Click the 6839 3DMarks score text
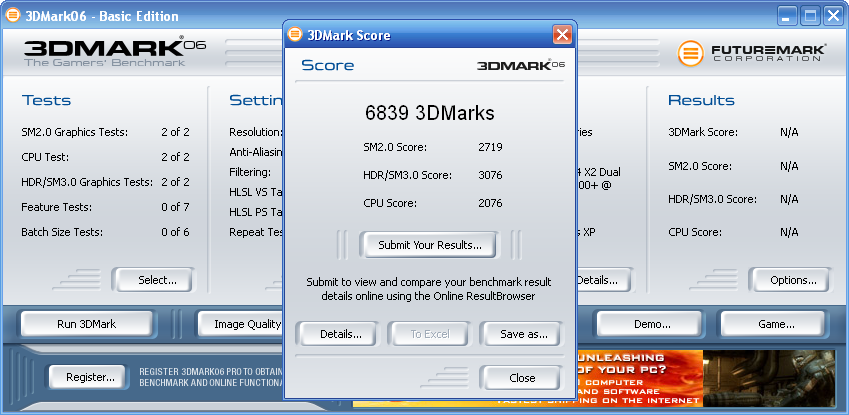The height and width of the screenshot is (415, 849). click(x=429, y=113)
